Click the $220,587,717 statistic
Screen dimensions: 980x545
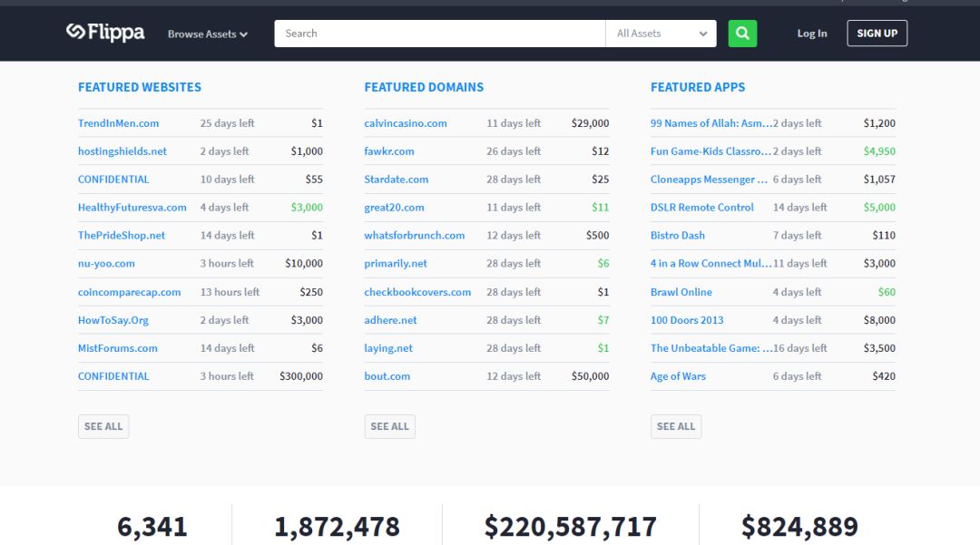(570, 527)
